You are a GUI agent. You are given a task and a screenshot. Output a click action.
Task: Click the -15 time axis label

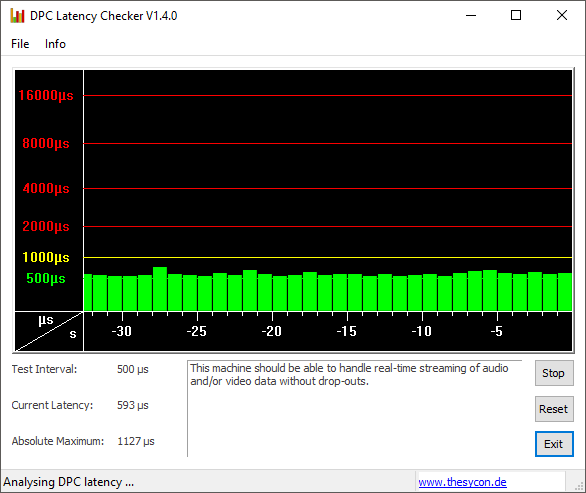[347, 331]
